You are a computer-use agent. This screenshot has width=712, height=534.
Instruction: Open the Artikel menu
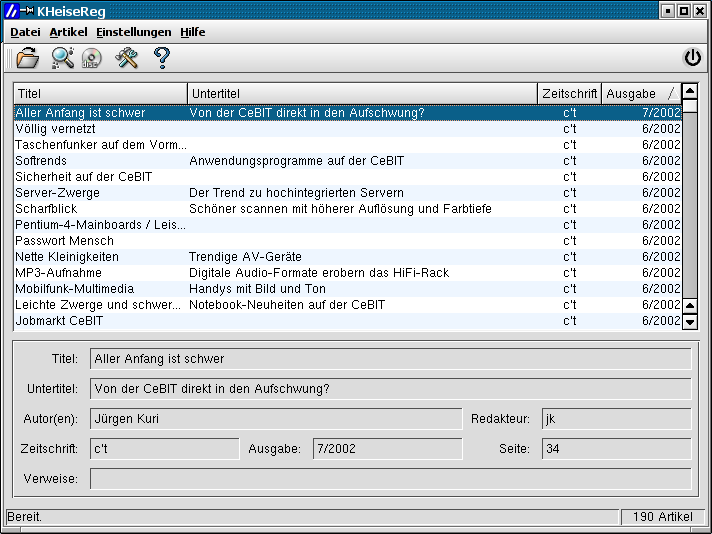[68, 32]
